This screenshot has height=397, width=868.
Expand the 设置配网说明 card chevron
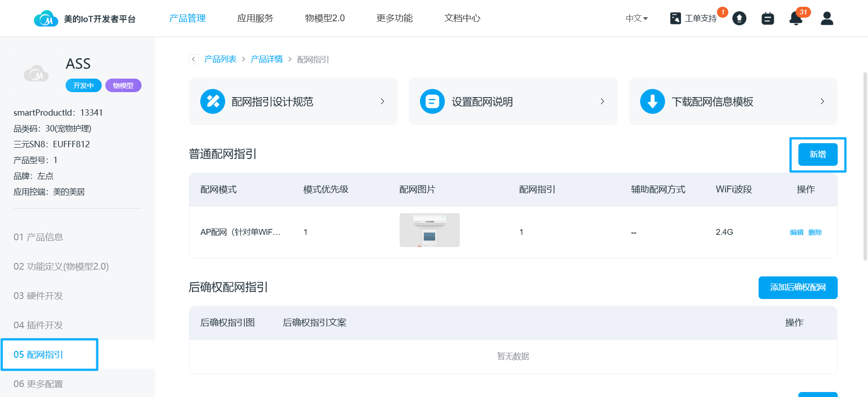point(602,102)
